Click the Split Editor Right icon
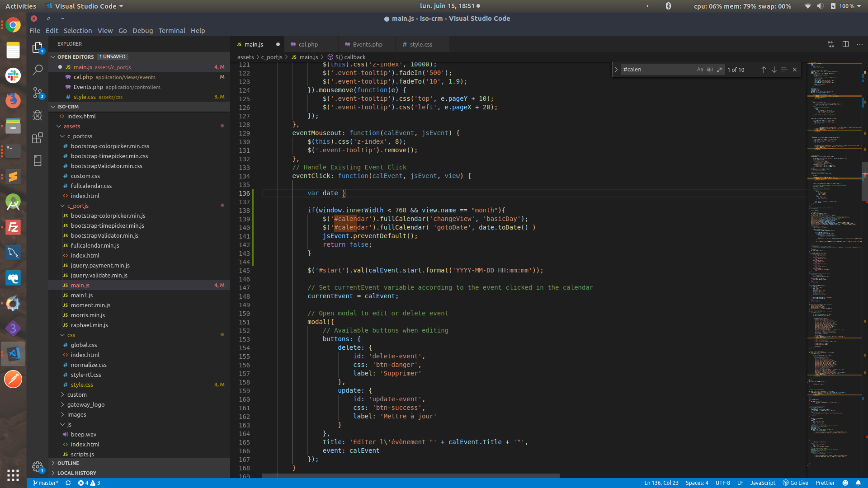 click(845, 44)
